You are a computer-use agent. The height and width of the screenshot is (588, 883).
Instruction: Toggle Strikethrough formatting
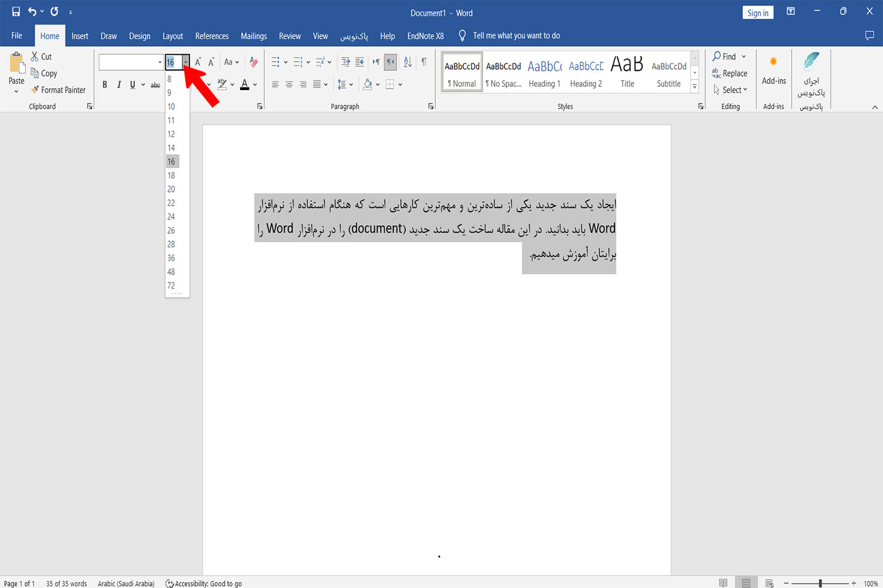155,85
